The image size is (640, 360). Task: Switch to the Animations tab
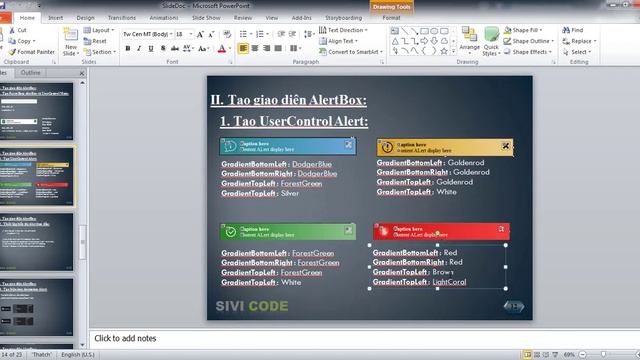[x=164, y=18]
